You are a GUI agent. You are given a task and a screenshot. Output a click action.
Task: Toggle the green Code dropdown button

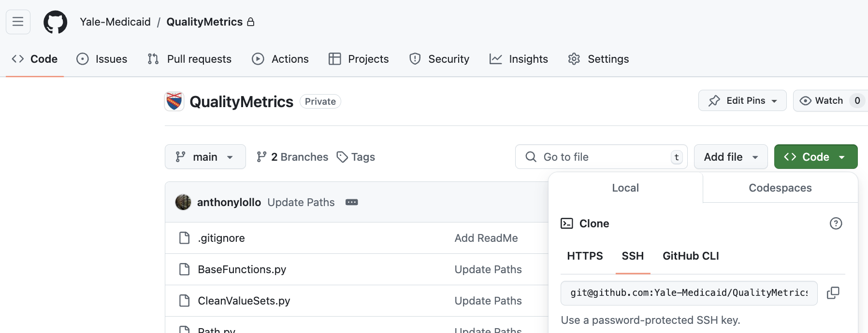click(816, 157)
